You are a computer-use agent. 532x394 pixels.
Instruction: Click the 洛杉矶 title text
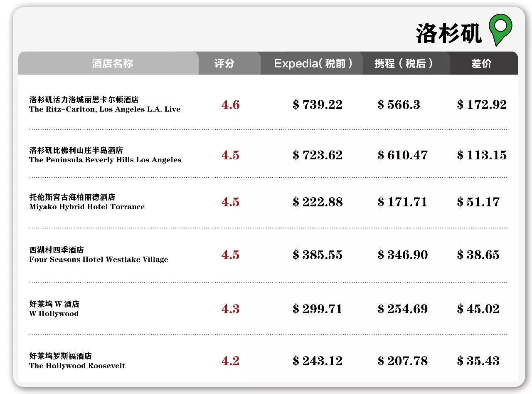coord(449,34)
